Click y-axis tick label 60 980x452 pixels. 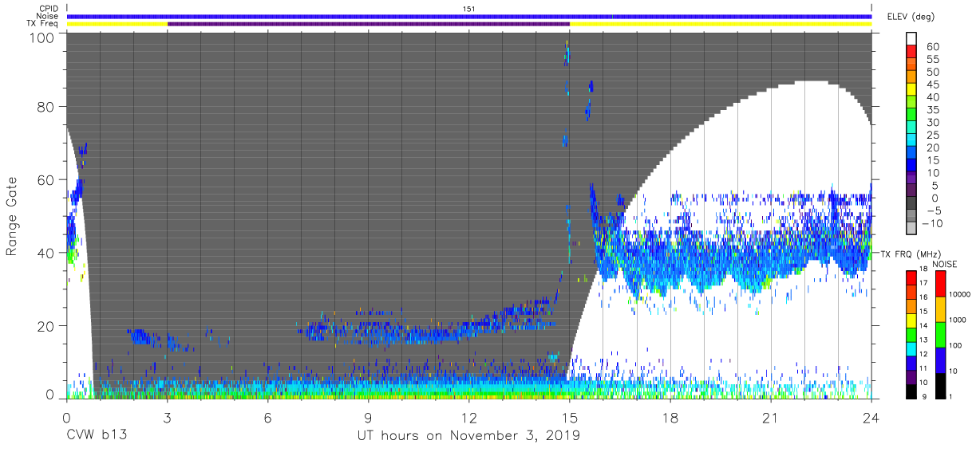[x=47, y=180]
